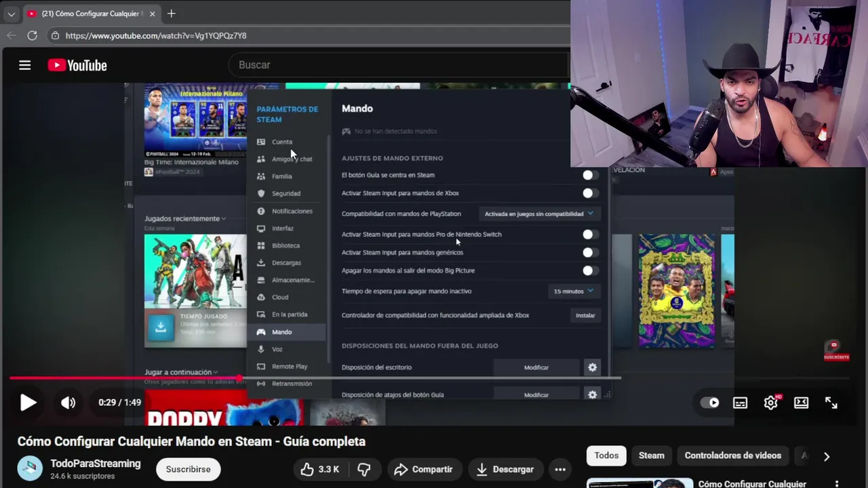Close the current YouTube tab
868x488 pixels.
(x=152, y=14)
